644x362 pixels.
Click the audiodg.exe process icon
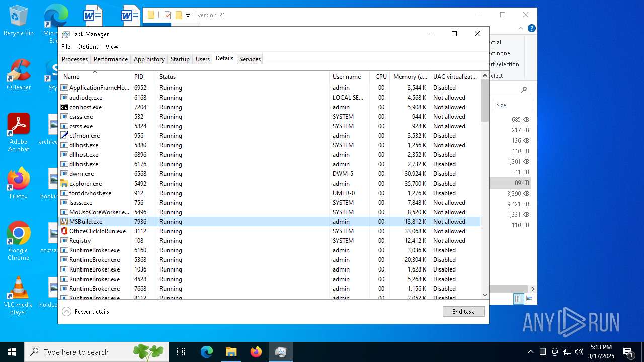click(x=64, y=98)
